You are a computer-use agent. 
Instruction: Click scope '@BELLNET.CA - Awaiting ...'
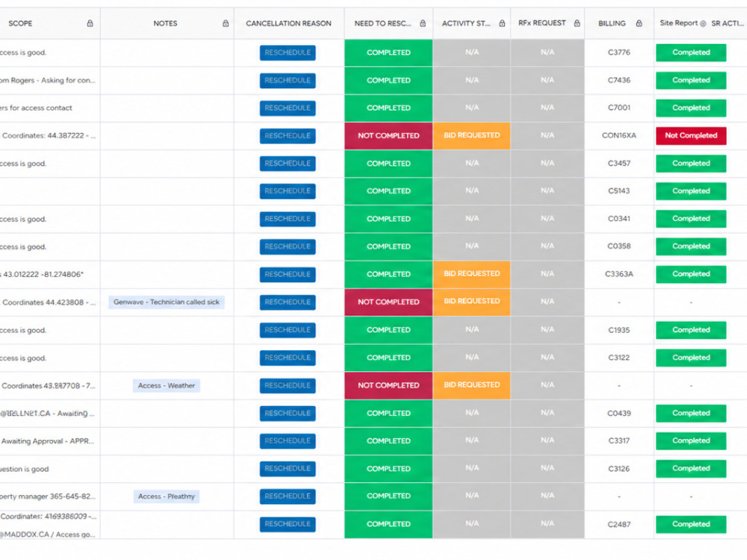48,414
